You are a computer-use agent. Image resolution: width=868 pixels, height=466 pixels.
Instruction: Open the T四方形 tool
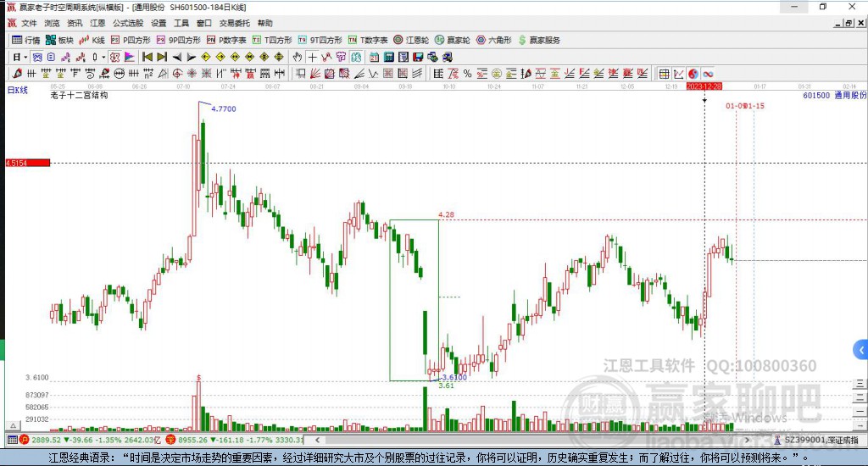(x=272, y=40)
